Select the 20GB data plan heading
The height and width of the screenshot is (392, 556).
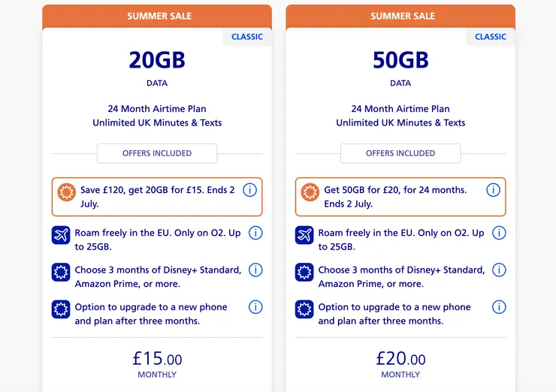click(157, 60)
